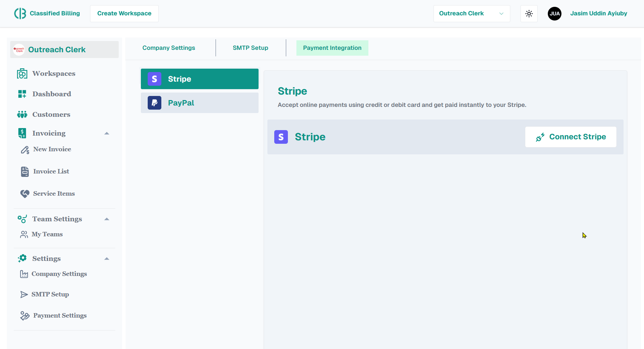Select the Stripe payment provider entry
644x349 pixels.
tap(200, 79)
